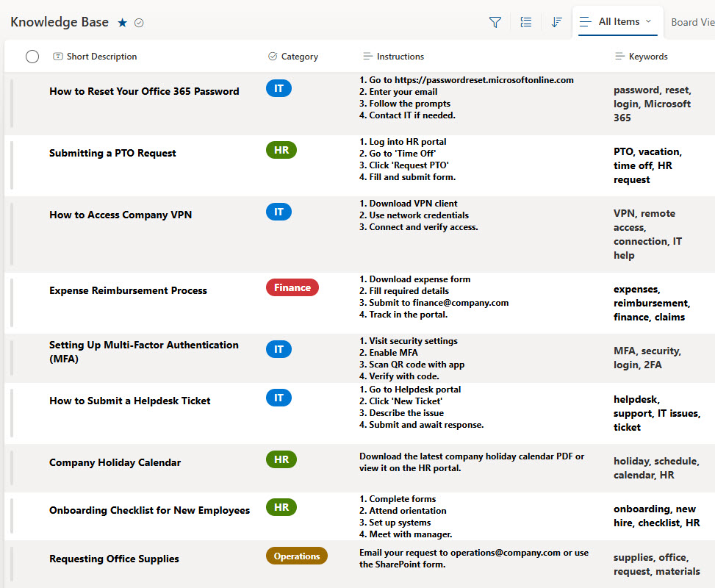Image resolution: width=715 pixels, height=588 pixels.
Task: Open 'How to Reset Your Office 365 Password'
Action: click(144, 91)
